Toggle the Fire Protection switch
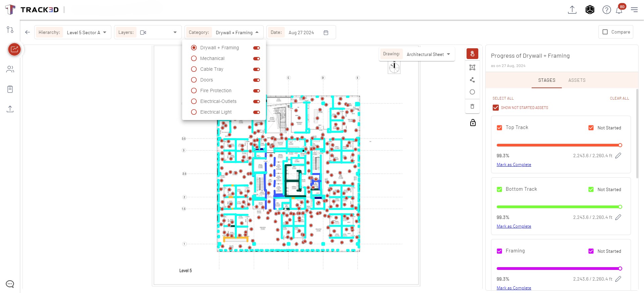This screenshot has height=293, width=644. tap(257, 91)
